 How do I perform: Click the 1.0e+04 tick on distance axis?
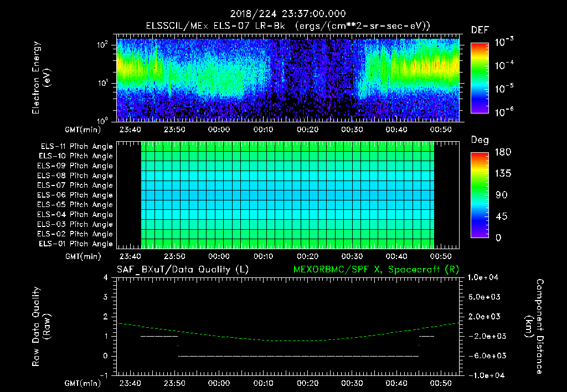coord(483,277)
